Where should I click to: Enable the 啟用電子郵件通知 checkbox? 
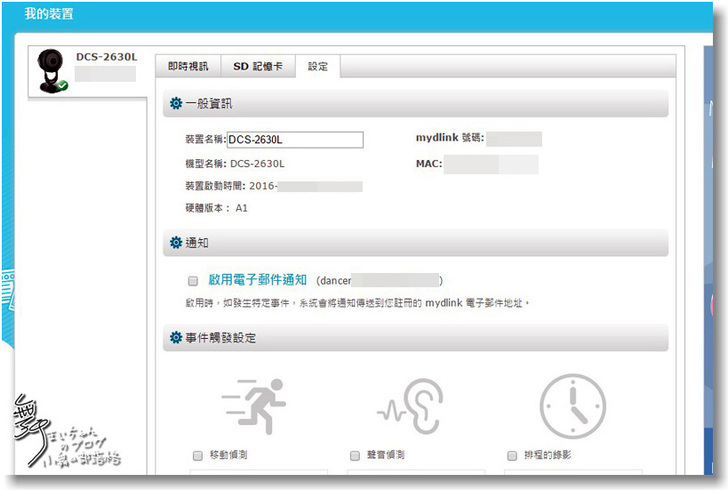[x=193, y=281]
